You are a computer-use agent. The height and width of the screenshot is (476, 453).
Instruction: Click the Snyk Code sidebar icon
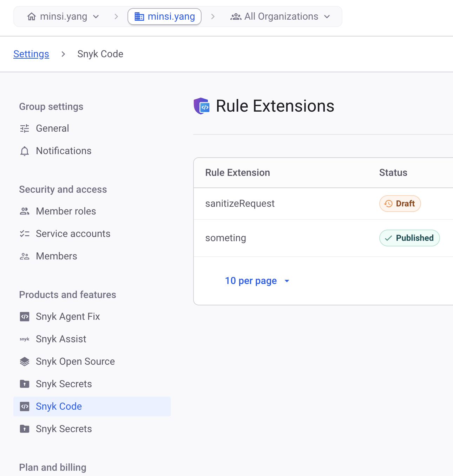(25, 406)
